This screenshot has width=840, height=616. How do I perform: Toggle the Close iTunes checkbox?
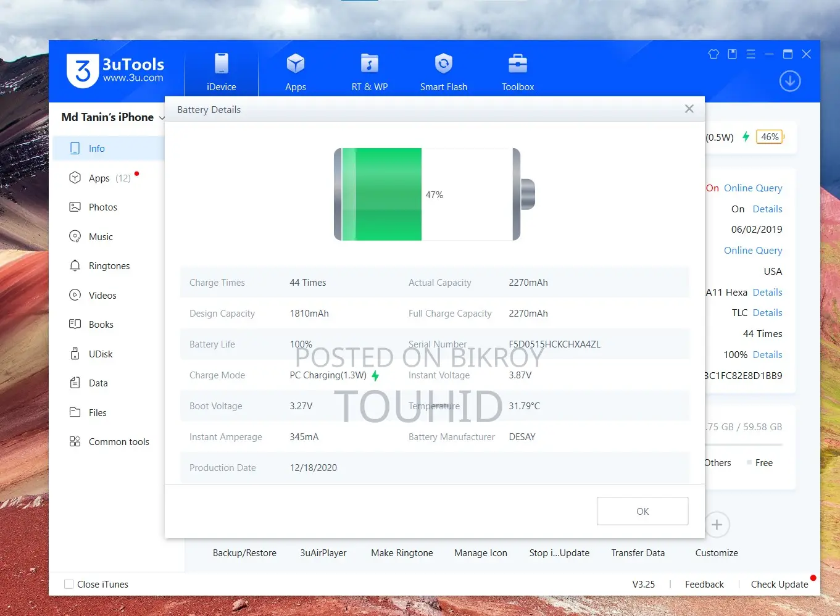69,585
